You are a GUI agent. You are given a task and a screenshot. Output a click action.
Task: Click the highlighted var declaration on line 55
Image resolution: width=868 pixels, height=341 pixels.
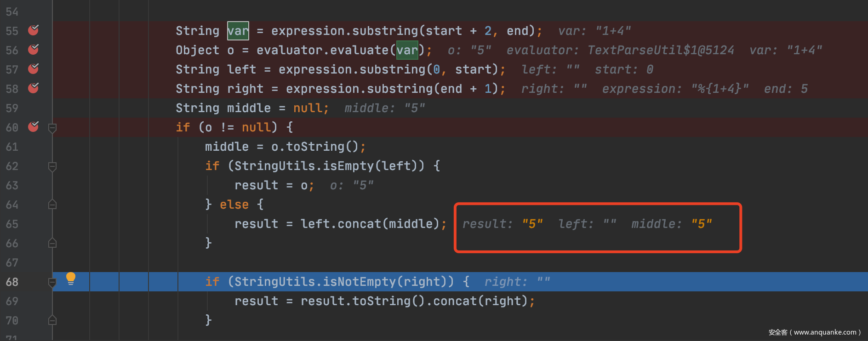238,31
